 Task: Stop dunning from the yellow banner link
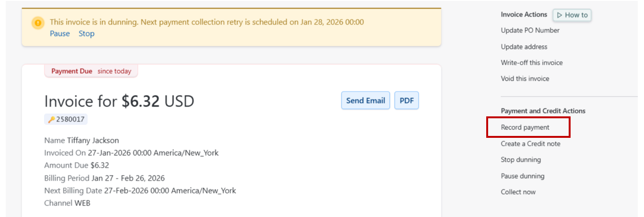[x=86, y=33]
